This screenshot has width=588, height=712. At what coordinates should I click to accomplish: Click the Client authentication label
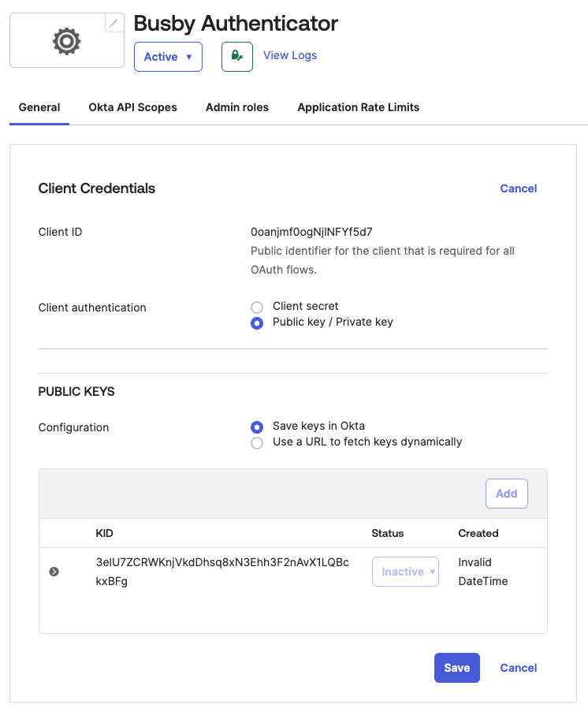[x=92, y=308]
